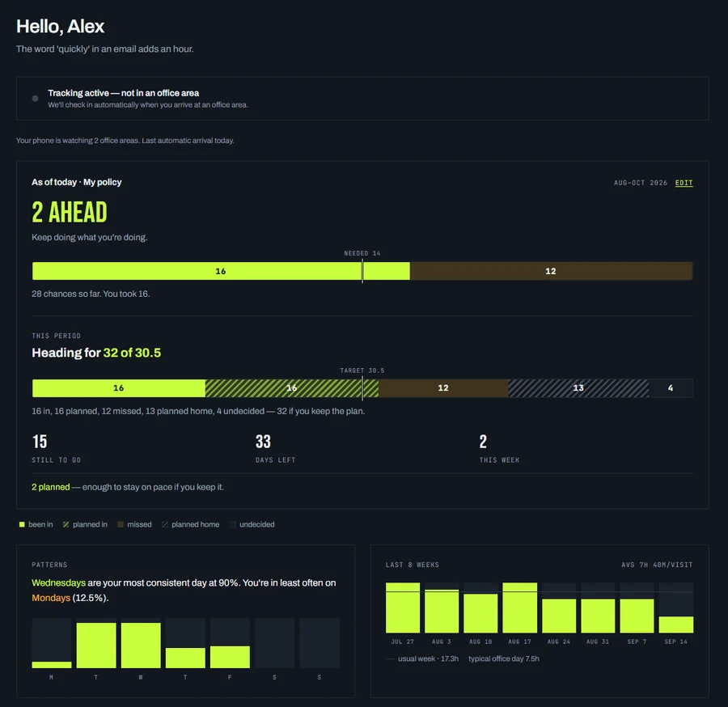
Task: Click the '2 planned' highlighted text
Action: tap(51, 487)
